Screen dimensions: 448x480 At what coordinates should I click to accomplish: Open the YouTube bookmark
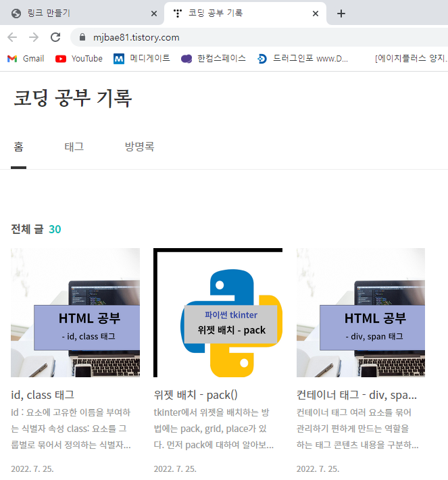(79, 58)
